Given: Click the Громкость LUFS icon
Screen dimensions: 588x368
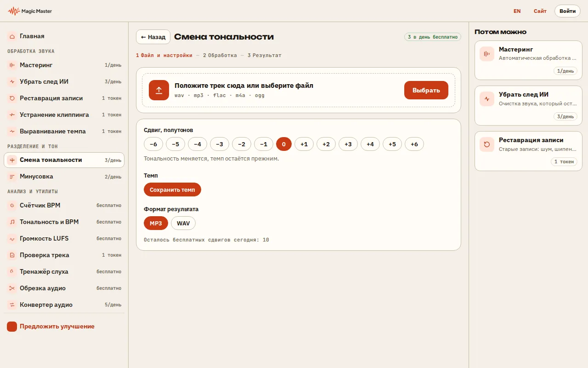Looking at the screenshot, I should click(x=12, y=239).
